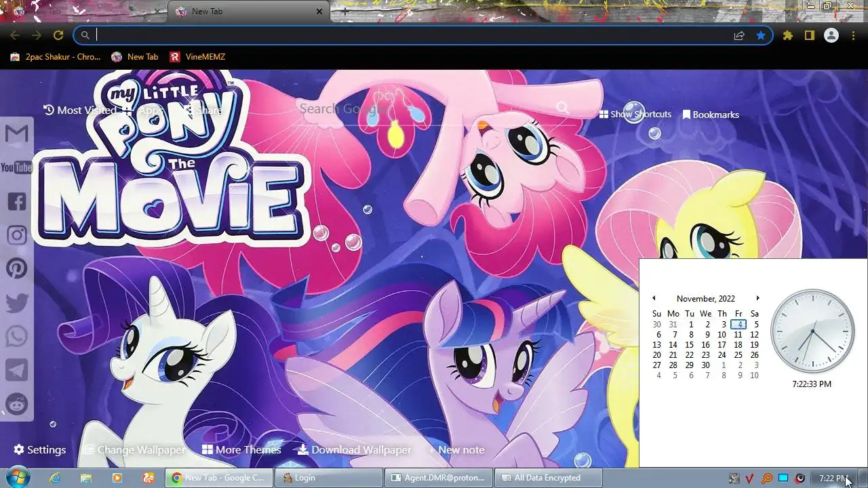Launch Internet Explorer from the taskbar

[x=55, y=478]
